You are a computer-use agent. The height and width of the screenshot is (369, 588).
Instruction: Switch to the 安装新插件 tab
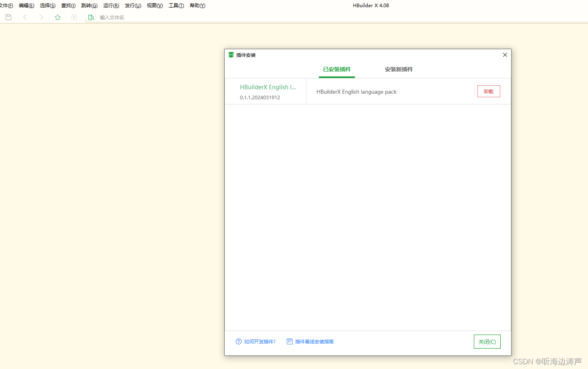pos(399,69)
